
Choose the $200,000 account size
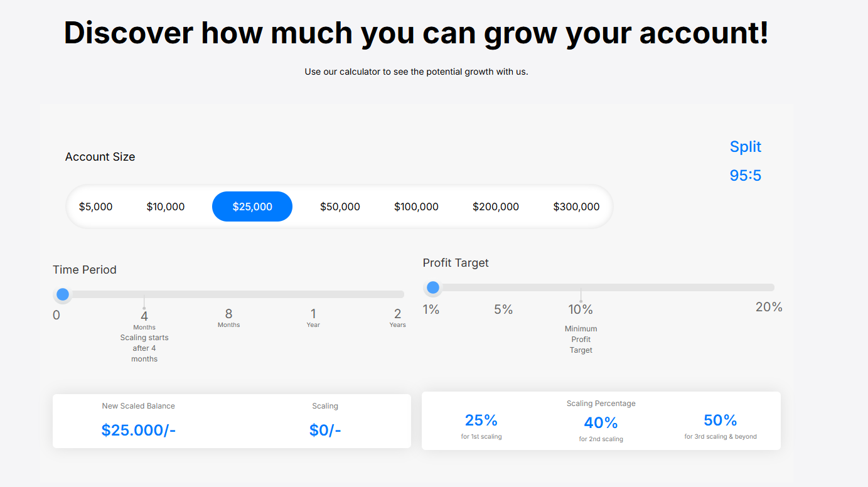[x=496, y=206]
